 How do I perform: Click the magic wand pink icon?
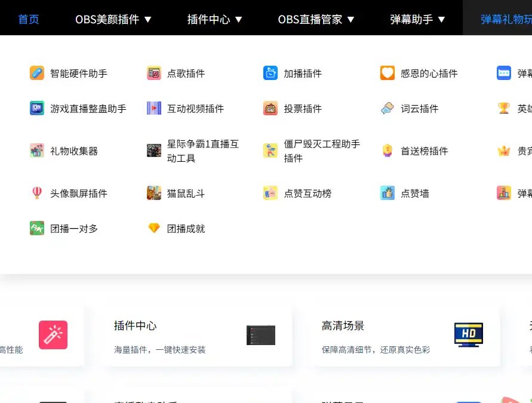point(53,335)
